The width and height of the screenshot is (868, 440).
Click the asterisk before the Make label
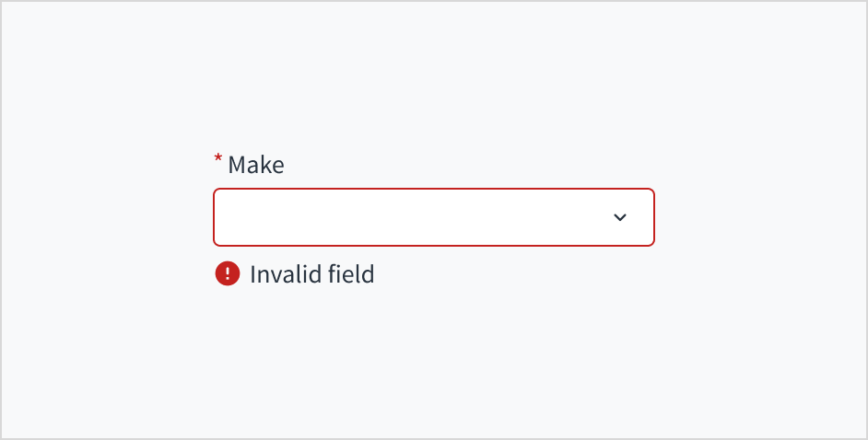pos(218,160)
